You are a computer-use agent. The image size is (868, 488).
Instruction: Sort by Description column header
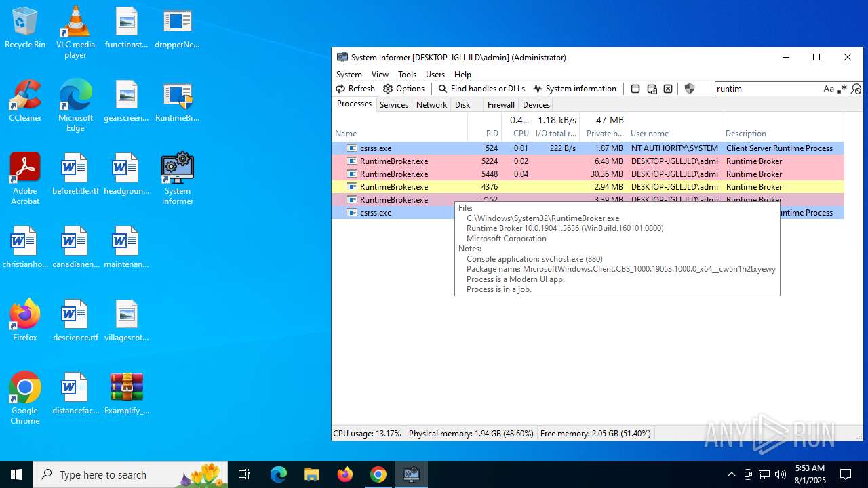click(783, 127)
